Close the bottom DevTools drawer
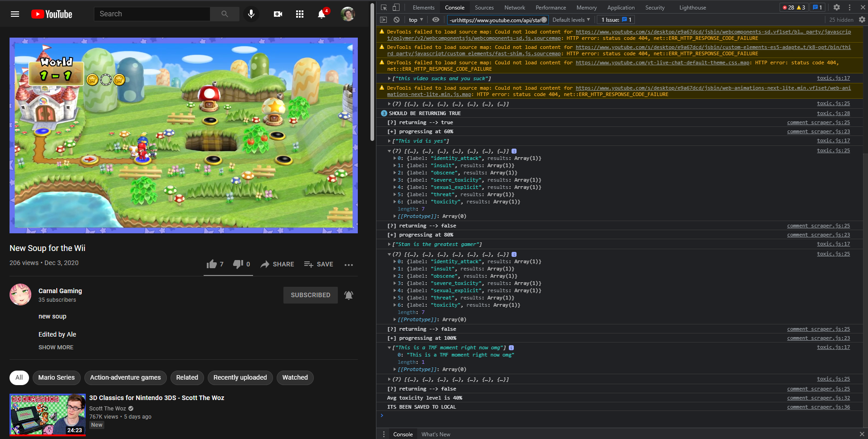 pyautogui.click(x=862, y=434)
